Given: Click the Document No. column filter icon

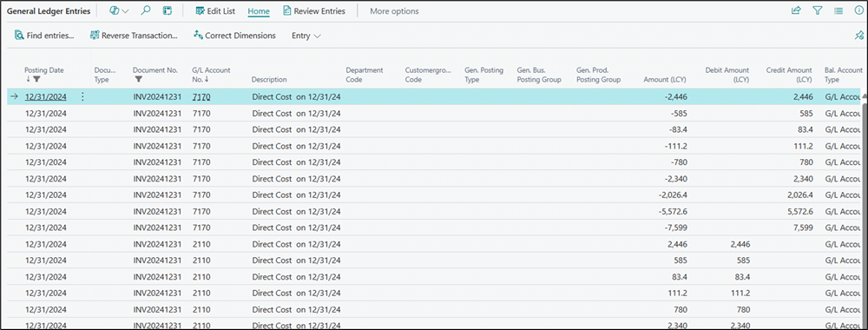Looking at the screenshot, I should [x=138, y=79].
